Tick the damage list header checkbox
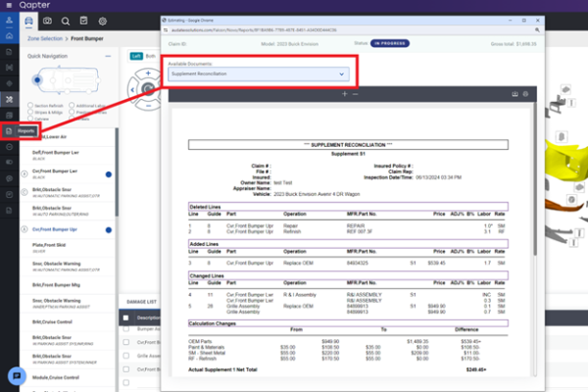588x392 pixels. pyautogui.click(x=126, y=318)
